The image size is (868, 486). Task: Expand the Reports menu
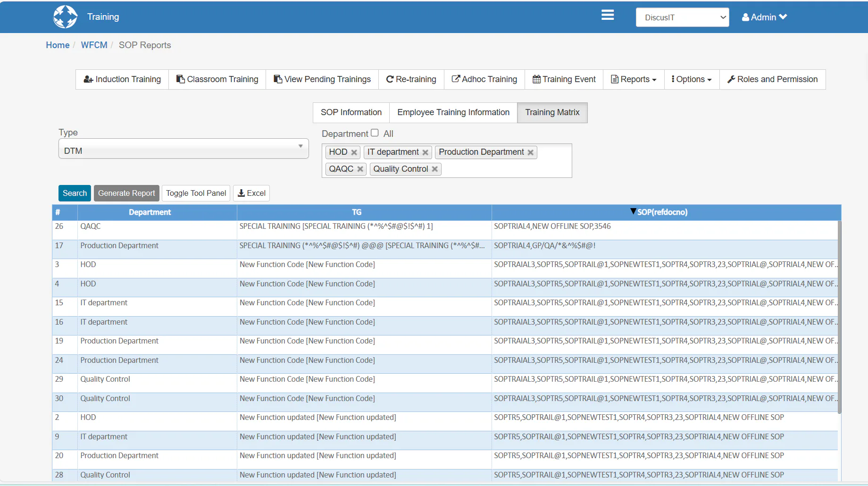(634, 79)
